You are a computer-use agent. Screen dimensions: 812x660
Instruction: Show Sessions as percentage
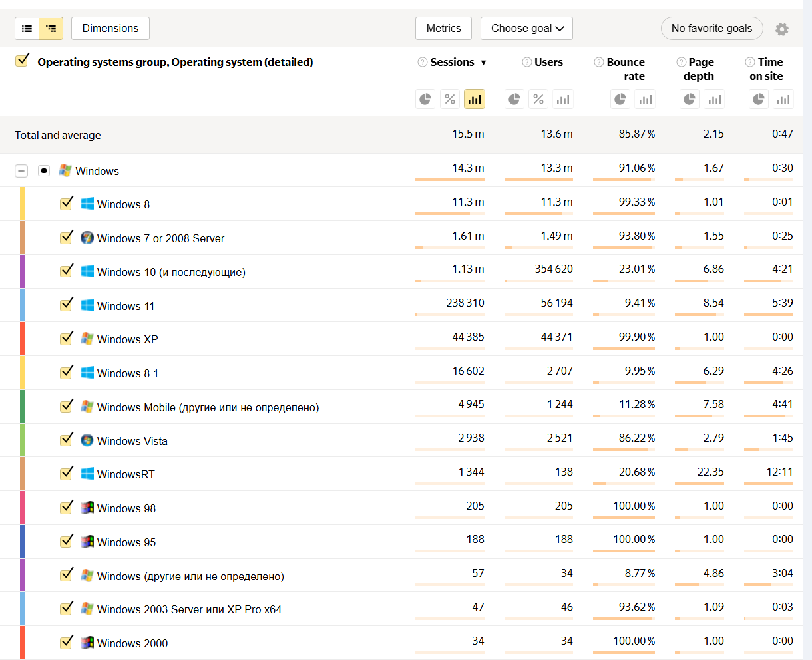pyautogui.click(x=450, y=99)
